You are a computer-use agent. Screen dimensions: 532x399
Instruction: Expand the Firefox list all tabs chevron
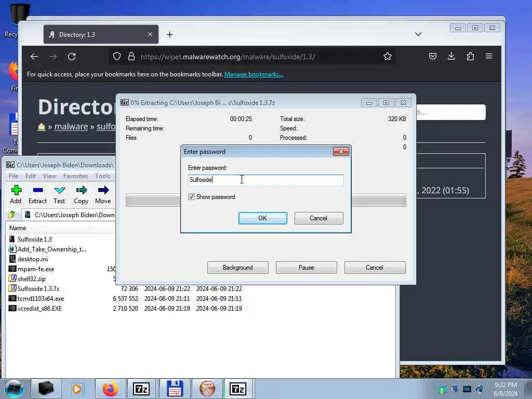click(418, 34)
